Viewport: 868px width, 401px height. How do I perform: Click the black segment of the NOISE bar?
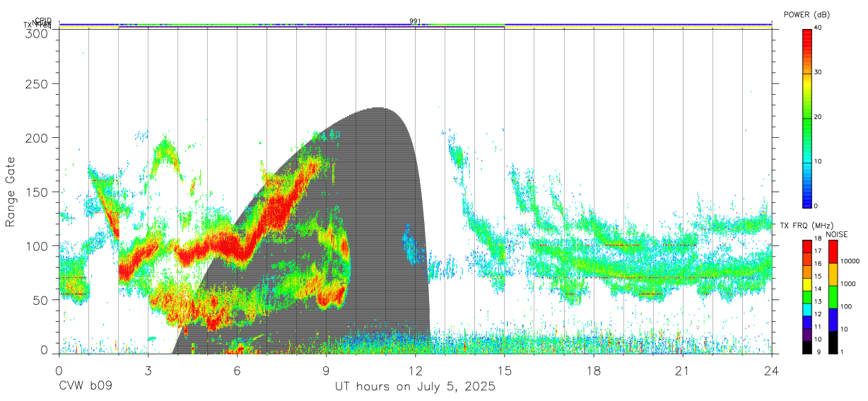[833, 342]
